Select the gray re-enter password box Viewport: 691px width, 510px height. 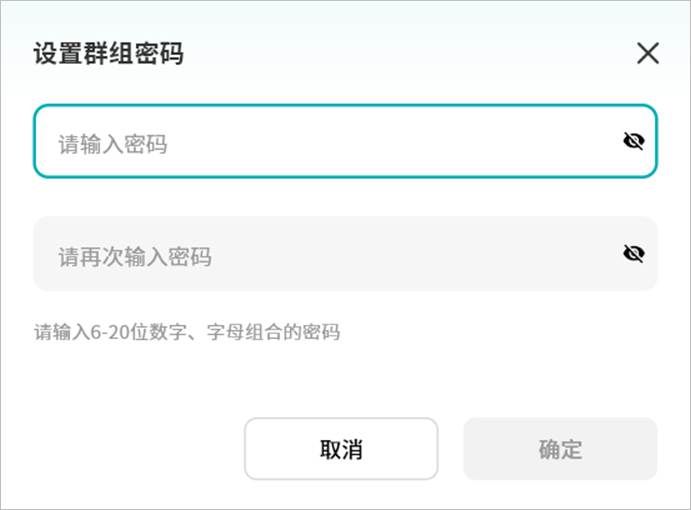click(x=320, y=254)
